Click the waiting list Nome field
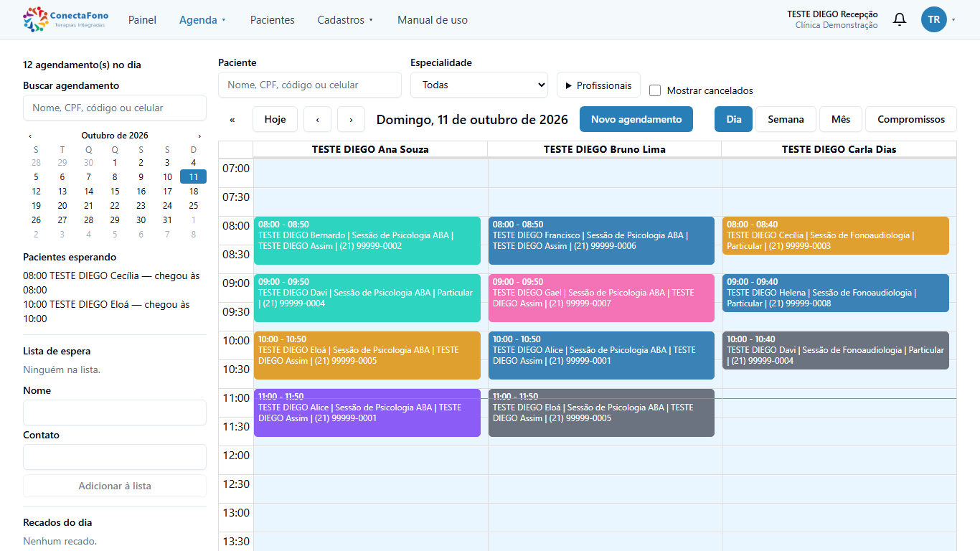 115,413
